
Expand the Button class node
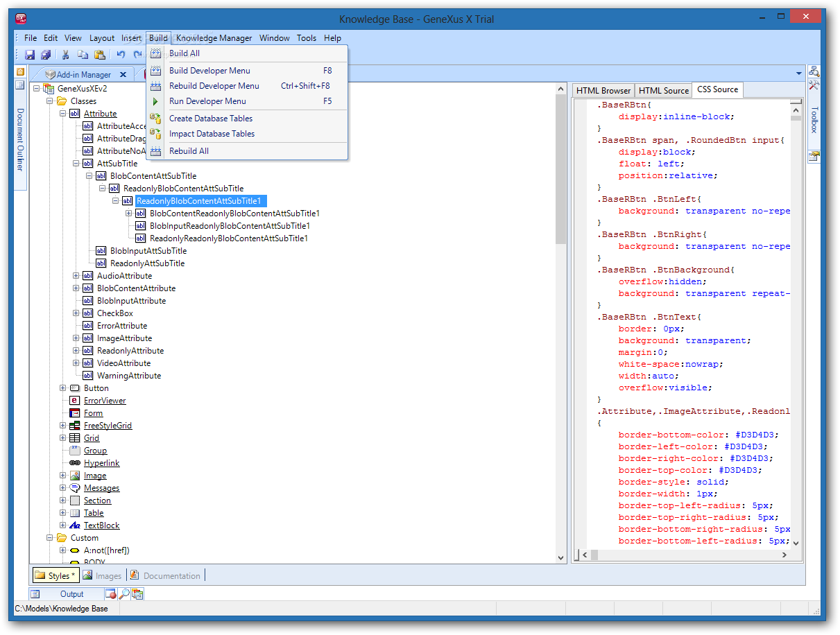(63, 388)
